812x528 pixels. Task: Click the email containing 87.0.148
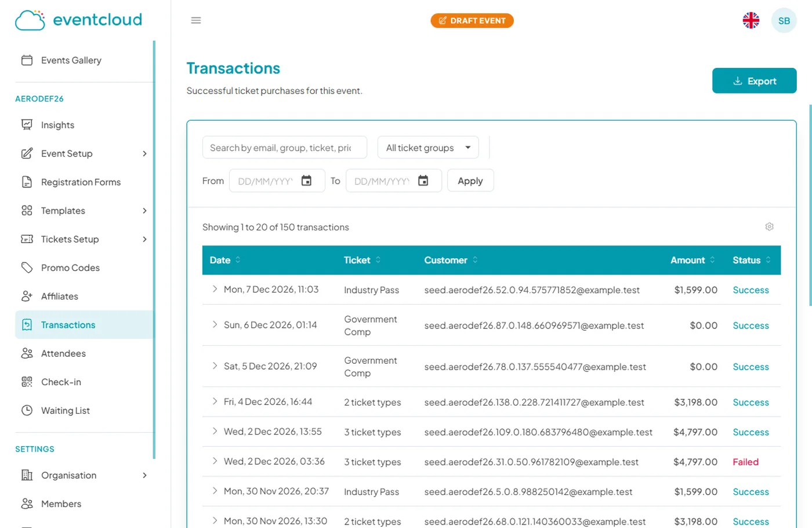pyautogui.click(x=534, y=326)
